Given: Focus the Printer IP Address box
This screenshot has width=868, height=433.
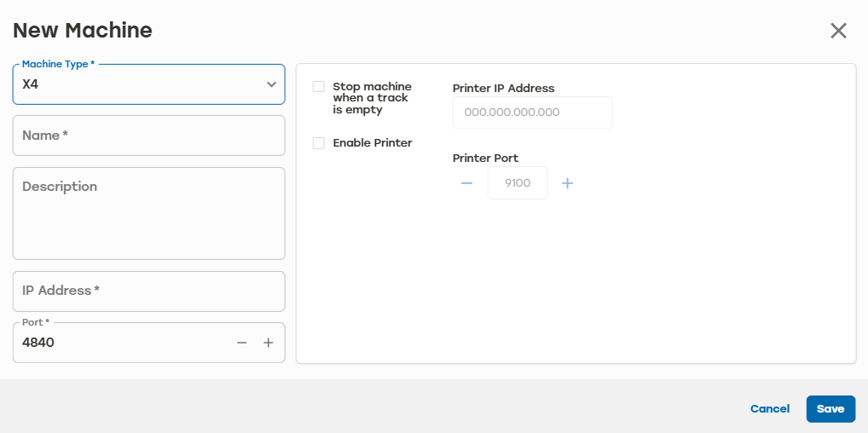Looking at the screenshot, I should coord(533,113).
